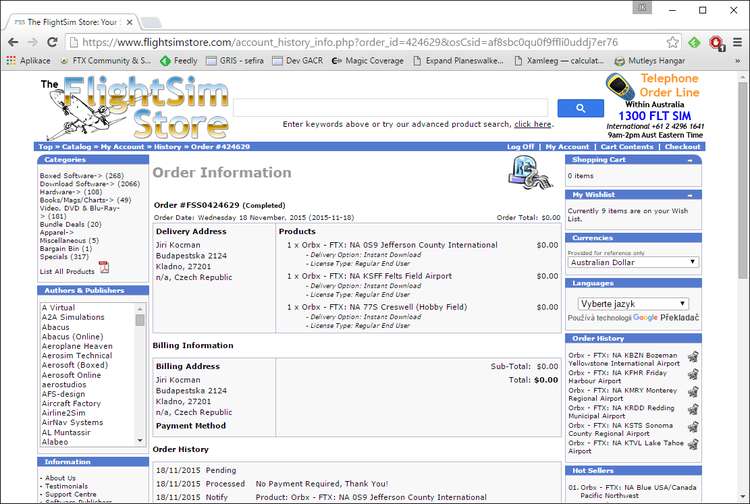Click the blue search magnifier button
Image resolution: width=750 pixels, height=504 pixels.
(x=581, y=108)
